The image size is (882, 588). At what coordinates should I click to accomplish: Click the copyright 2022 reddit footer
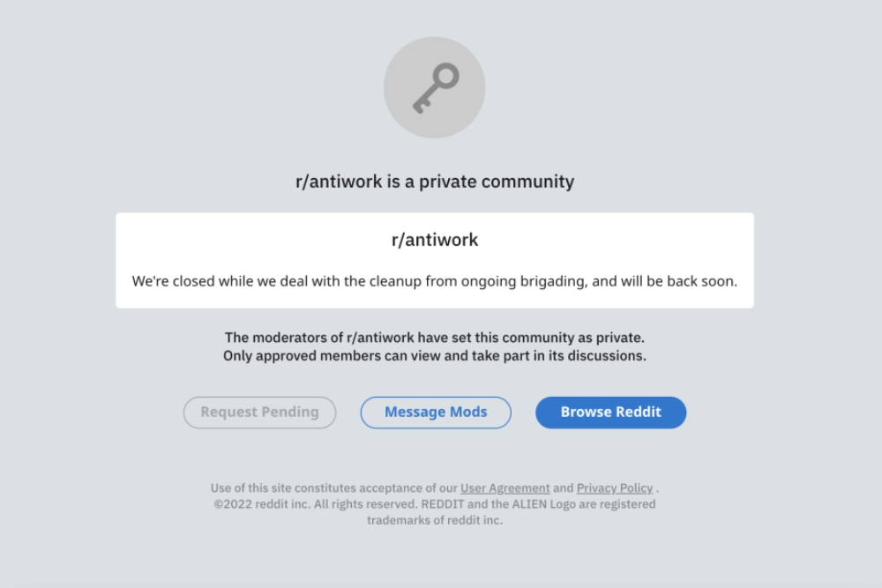[435, 504]
